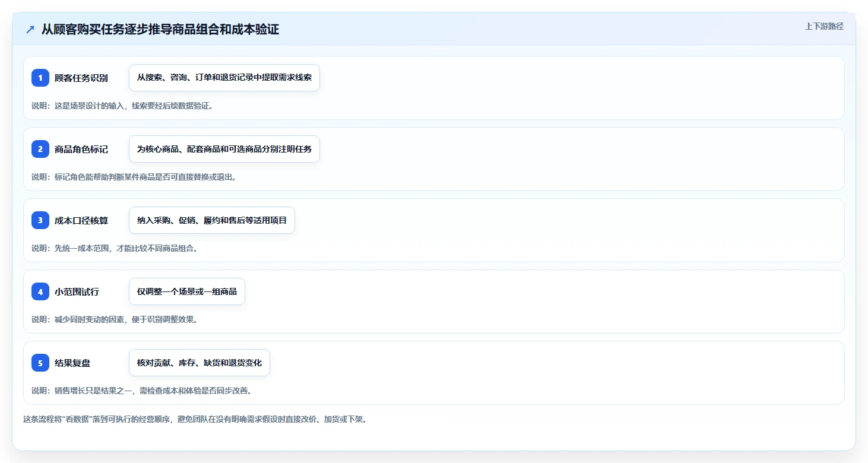Click the note 这是场景设计的输入，线索要经后续数据验证
This screenshot has width=868, height=463.
coord(122,106)
